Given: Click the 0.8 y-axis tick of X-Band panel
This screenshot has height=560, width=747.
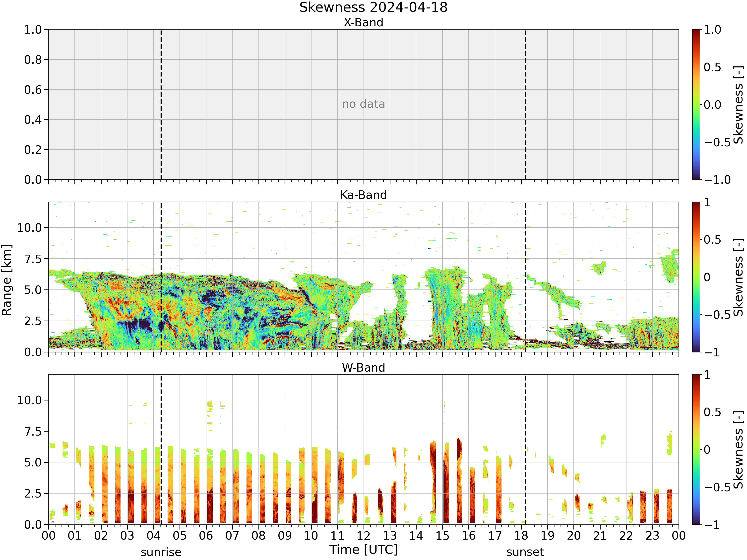Looking at the screenshot, I should coord(33,60).
